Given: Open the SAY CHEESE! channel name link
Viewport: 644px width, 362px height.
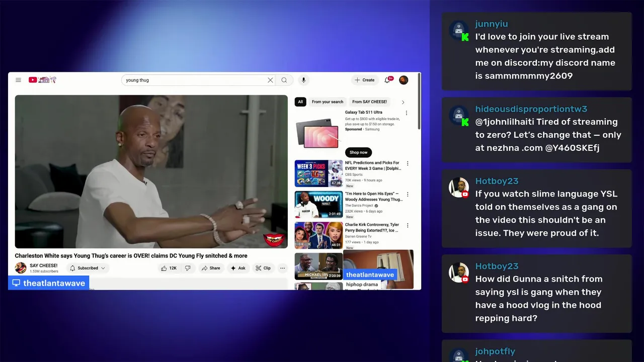Looking at the screenshot, I should coord(43,265).
